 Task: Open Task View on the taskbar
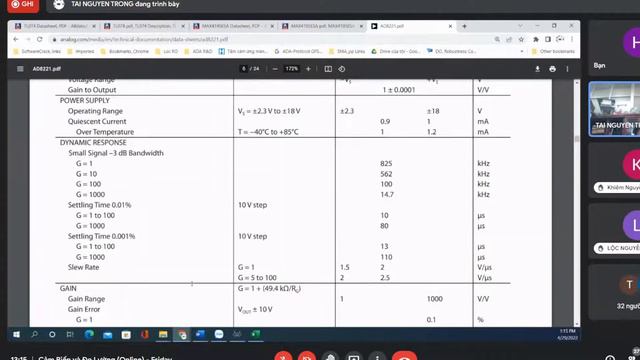pos(70,334)
